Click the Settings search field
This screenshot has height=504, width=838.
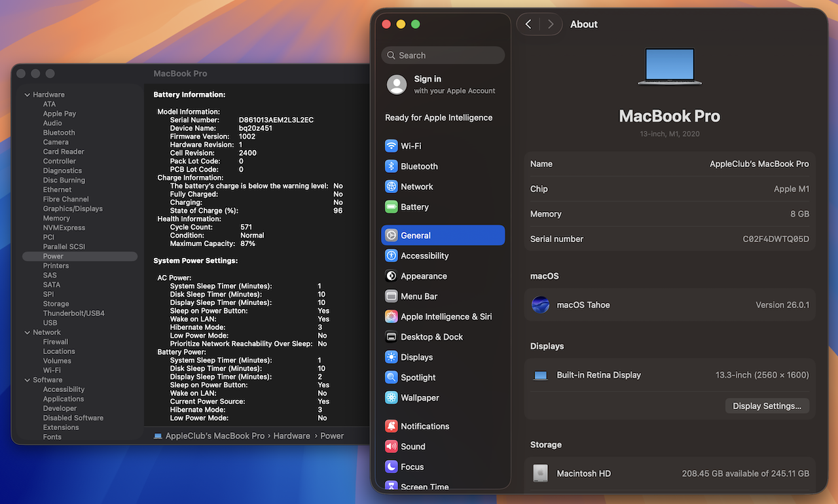[443, 56]
